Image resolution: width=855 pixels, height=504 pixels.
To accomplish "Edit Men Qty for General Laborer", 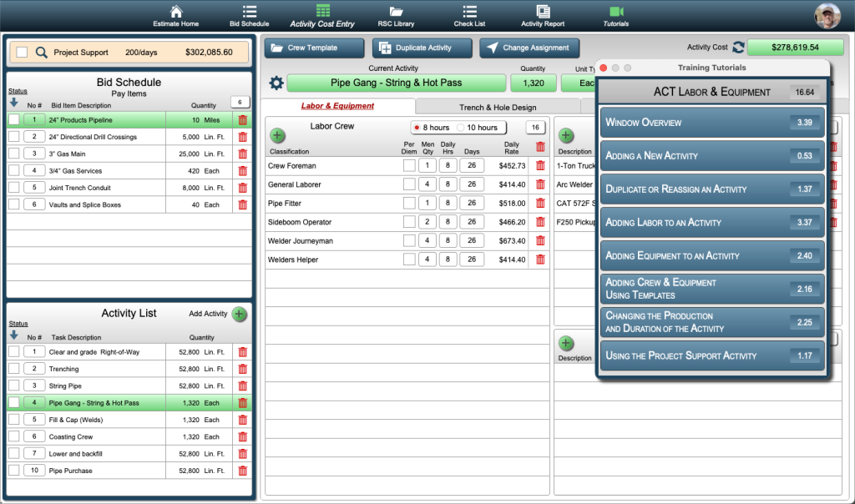I will [427, 184].
